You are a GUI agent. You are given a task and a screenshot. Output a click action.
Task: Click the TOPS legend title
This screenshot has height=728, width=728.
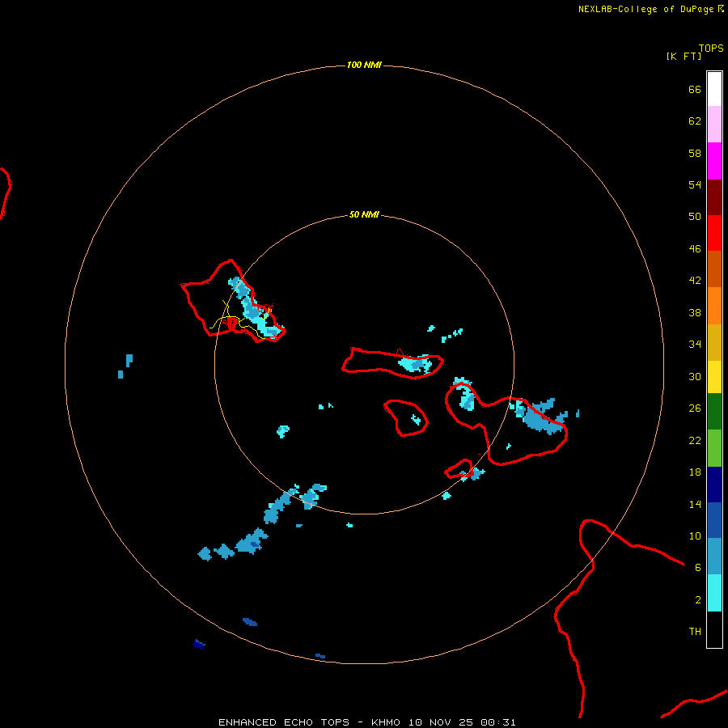pyautogui.click(x=711, y=49)
